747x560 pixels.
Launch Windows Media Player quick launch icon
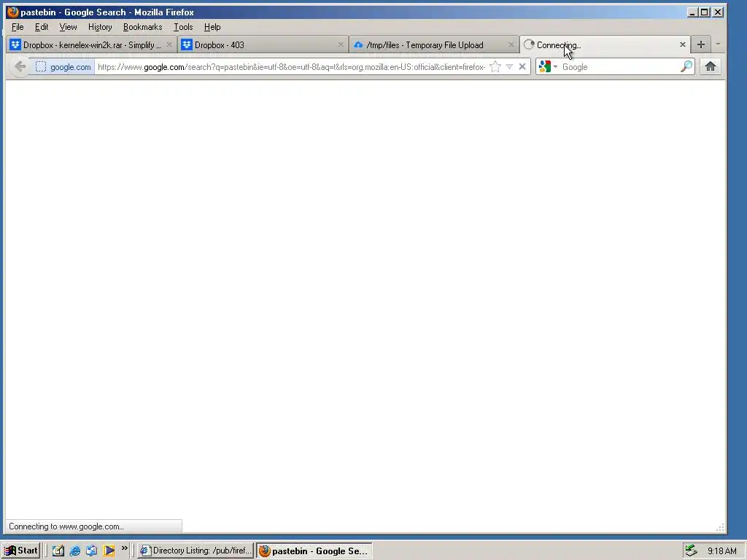point(109,551)
